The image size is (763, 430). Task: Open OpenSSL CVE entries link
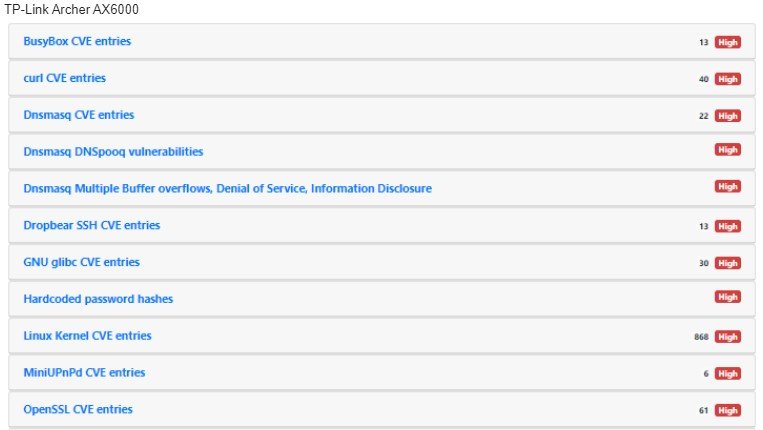point(78,409)
